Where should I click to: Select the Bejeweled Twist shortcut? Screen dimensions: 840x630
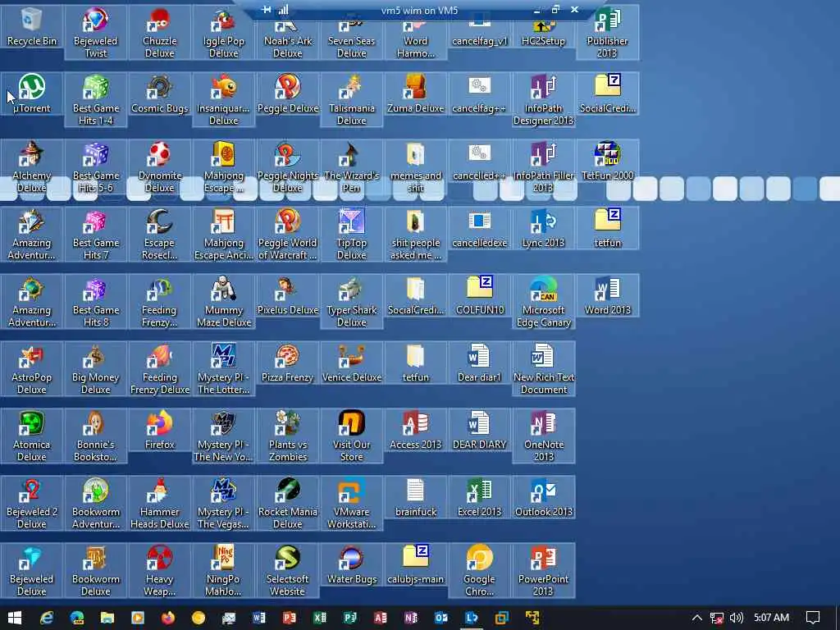point(96,32)
